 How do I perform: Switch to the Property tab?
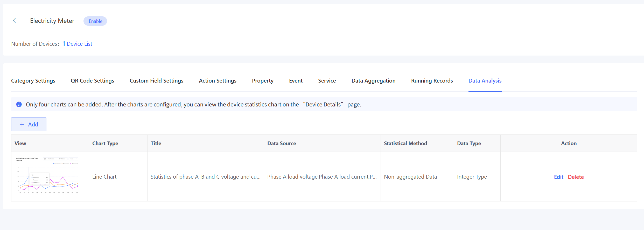(263, 81)
